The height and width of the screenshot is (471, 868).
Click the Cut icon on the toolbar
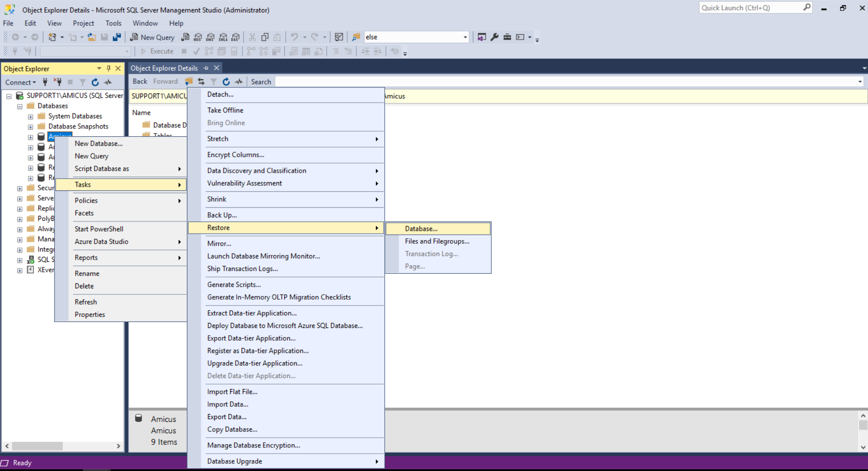(252, 37)
